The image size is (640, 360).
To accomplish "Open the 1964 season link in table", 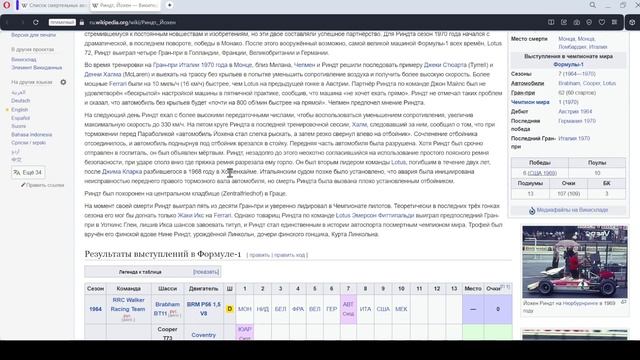I will click(96, 309).
